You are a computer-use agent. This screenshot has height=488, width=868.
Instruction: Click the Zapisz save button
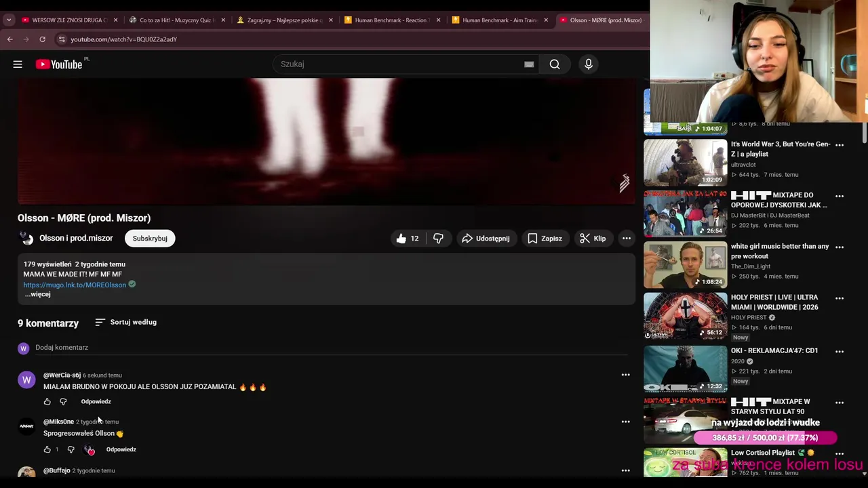pos(545,239)
